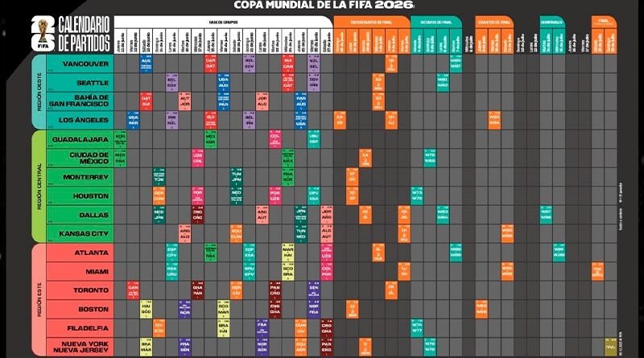Click the Ciudad de México row label

[79, 158]
